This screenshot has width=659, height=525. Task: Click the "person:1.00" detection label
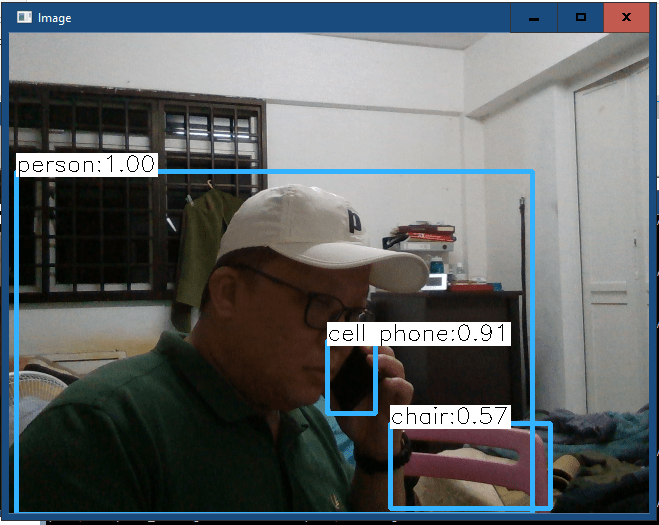(87, 165)
